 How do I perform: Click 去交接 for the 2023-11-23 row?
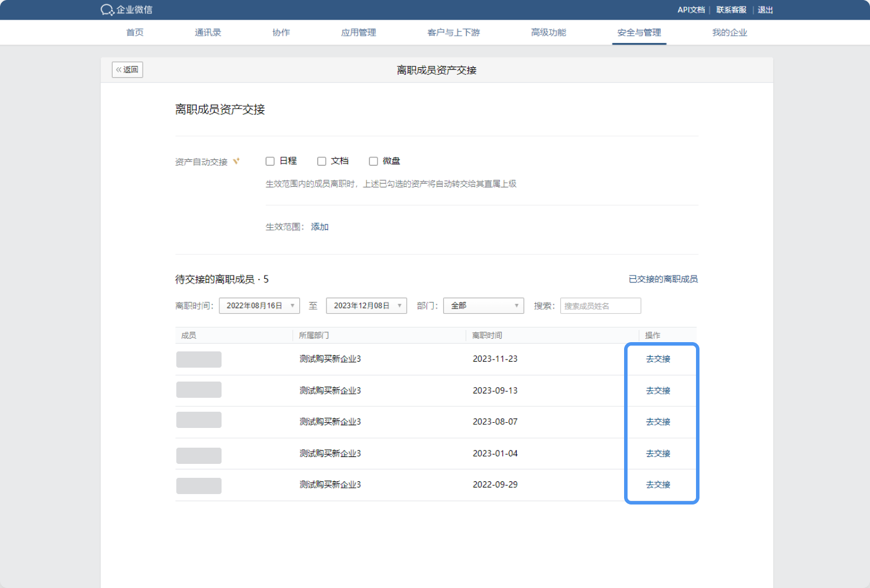pyautogui.click(x=658, y=359)
